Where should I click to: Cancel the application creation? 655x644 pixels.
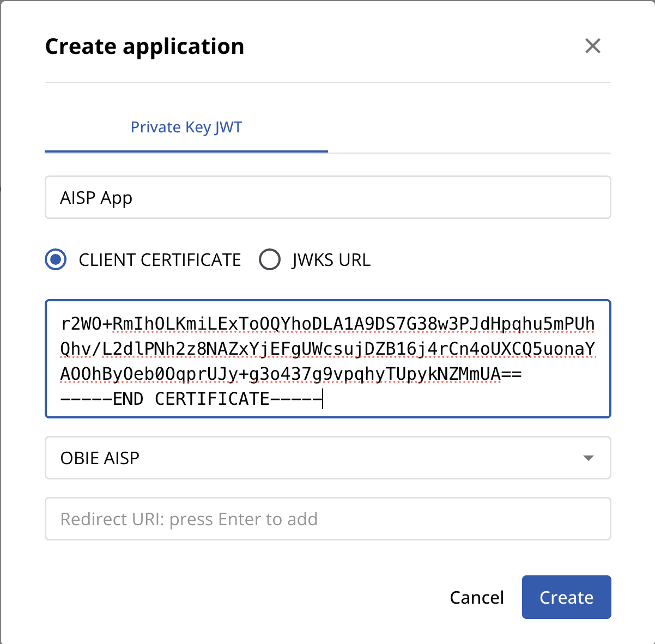coord(477,597)
